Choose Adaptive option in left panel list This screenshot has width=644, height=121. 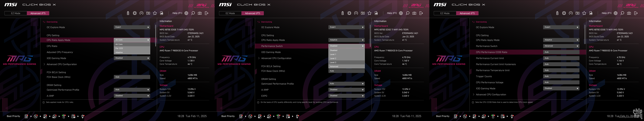tap(132, 52)
